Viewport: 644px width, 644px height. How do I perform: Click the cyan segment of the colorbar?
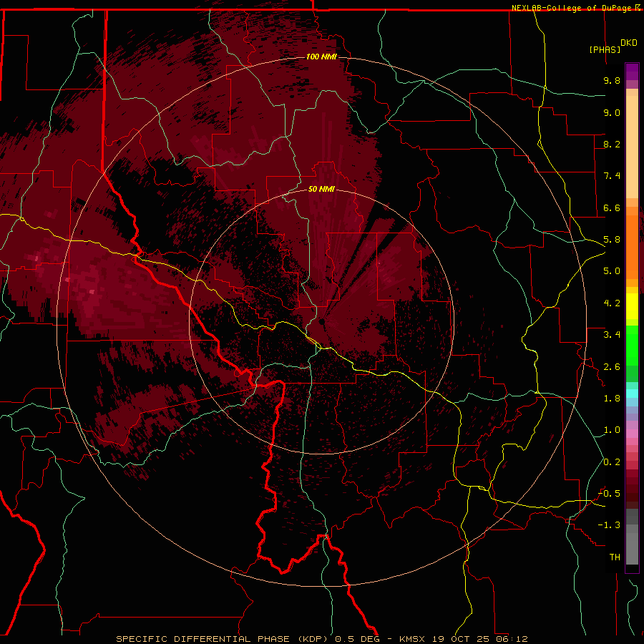click(632, 394)
